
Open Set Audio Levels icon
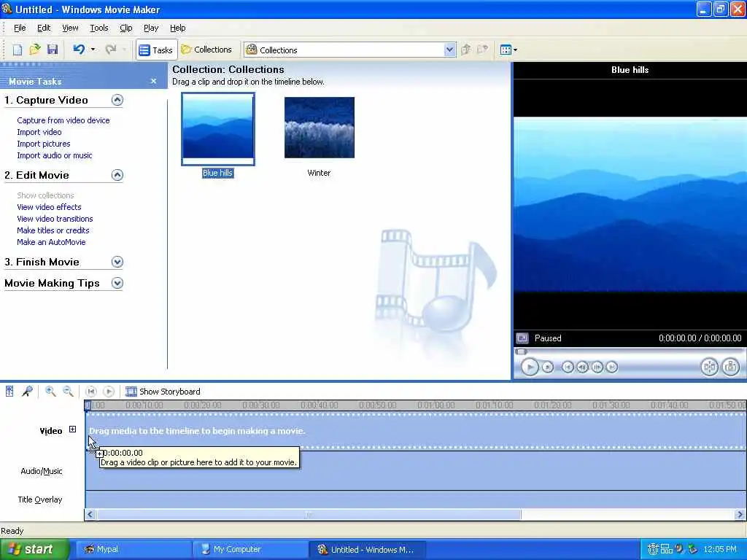(9, 392)
